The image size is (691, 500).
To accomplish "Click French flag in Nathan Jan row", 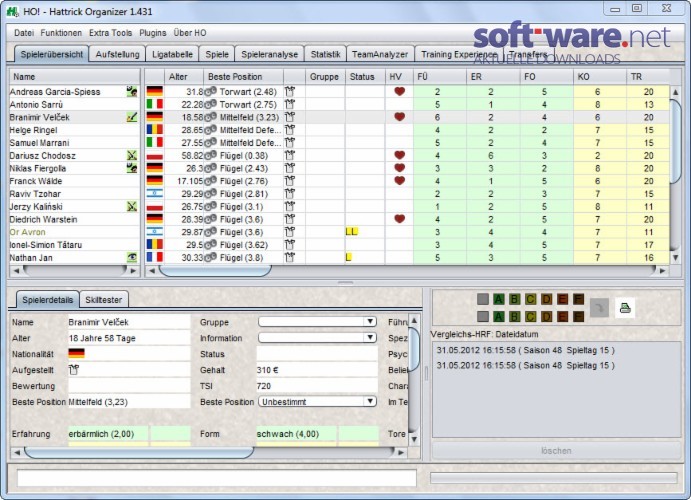I will click(155, 258).
